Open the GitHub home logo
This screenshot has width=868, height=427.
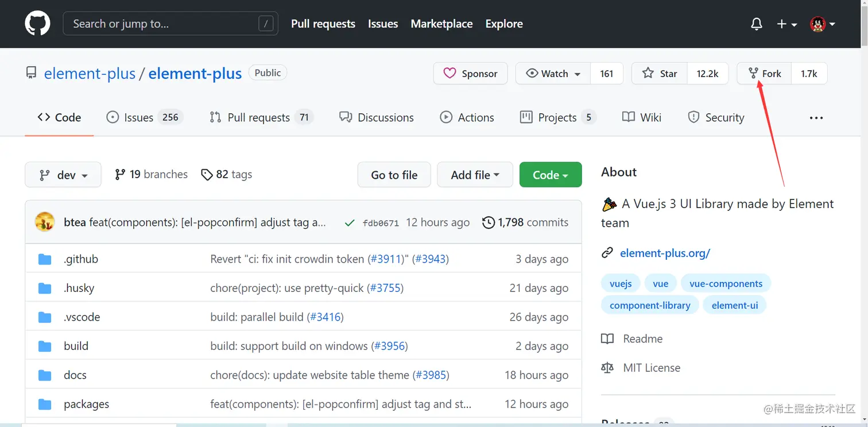pos(37,24)
